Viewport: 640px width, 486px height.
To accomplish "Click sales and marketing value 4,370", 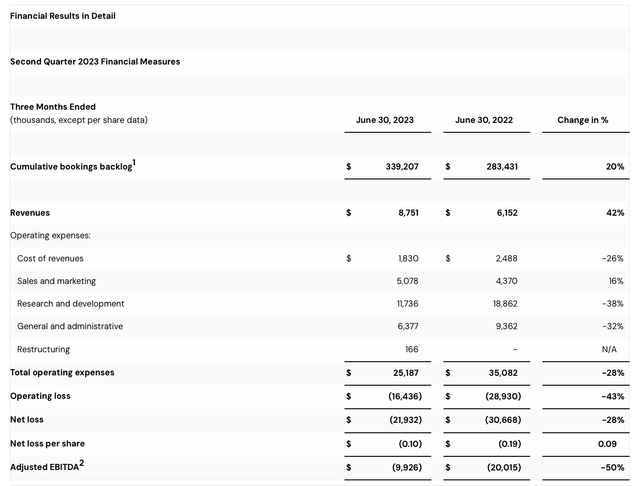I will pyautogui.click(x=507, y=281).
